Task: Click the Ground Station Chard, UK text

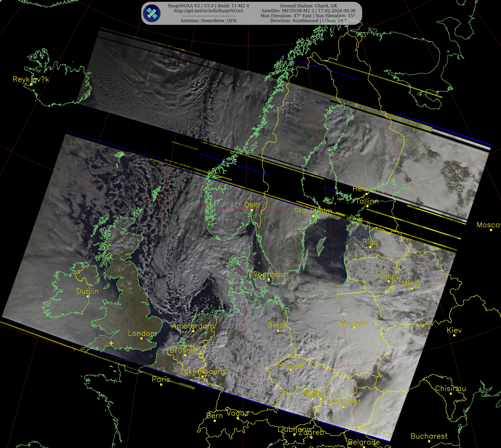Action: pos(308,6)
